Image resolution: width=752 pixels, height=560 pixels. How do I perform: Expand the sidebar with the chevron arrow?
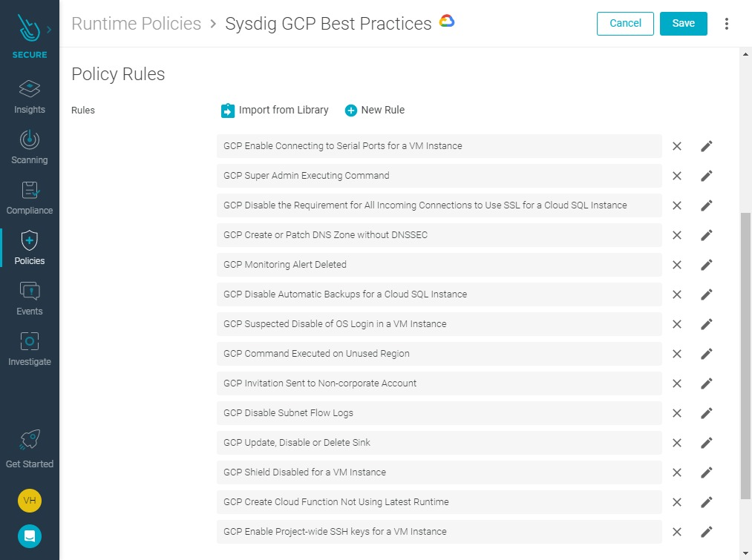tap(49, 30)
